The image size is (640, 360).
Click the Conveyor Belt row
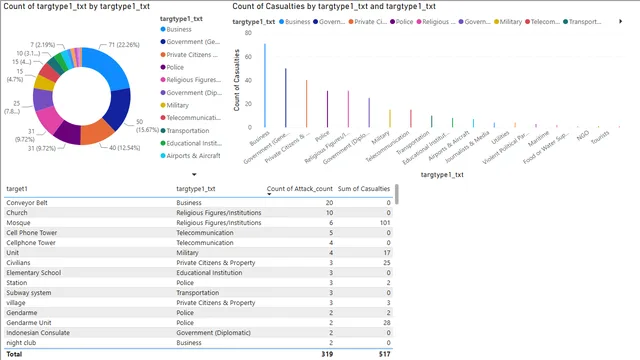[198, 202]
